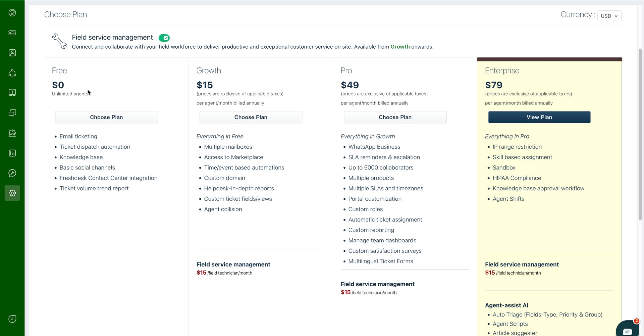Screen dimensions: 644x336
Task: Click the $0 price in Free plan
Action: (58, 85)
